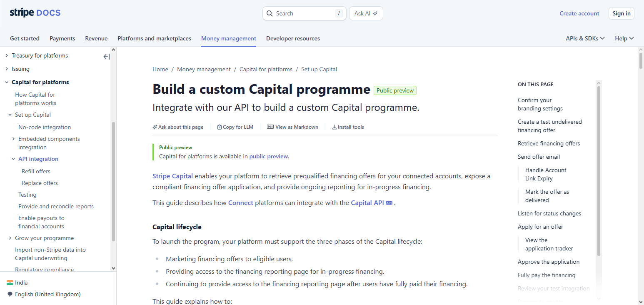Jump to Apply for an offer
Image resolution: width=644 pixels, height=305 pixels.
point(540,227)
